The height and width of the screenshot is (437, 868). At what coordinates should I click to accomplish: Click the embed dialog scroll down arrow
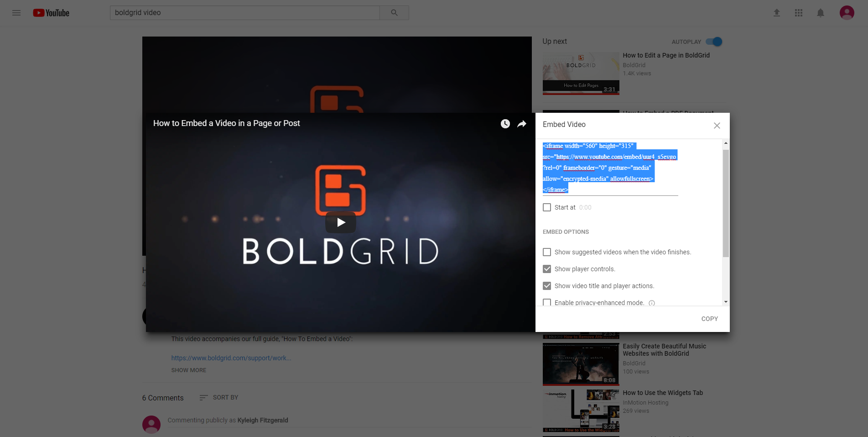[726, 302]
